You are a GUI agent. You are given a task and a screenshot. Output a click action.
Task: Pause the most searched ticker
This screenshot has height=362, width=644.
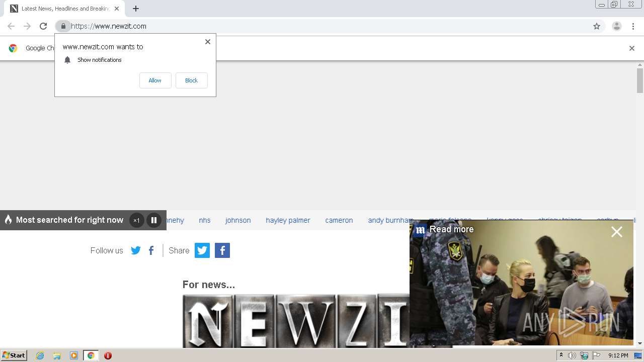tap(154, 220)
